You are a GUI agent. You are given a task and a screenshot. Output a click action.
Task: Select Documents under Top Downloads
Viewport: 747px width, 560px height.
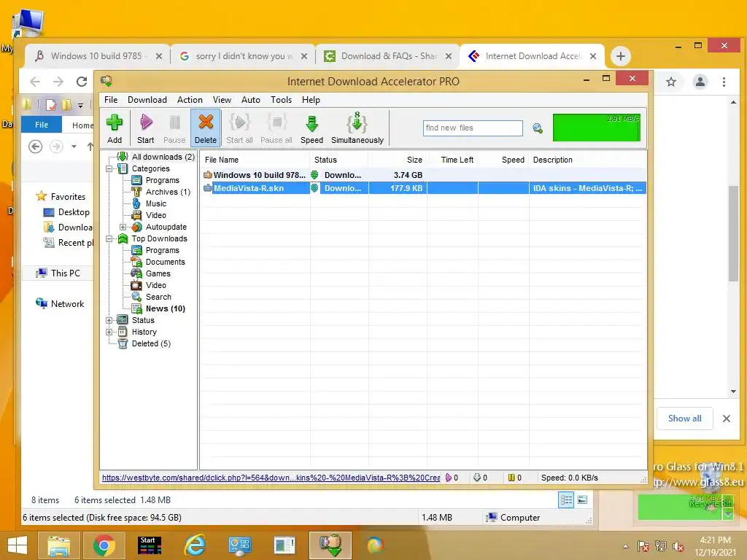(x=165, y=262)
